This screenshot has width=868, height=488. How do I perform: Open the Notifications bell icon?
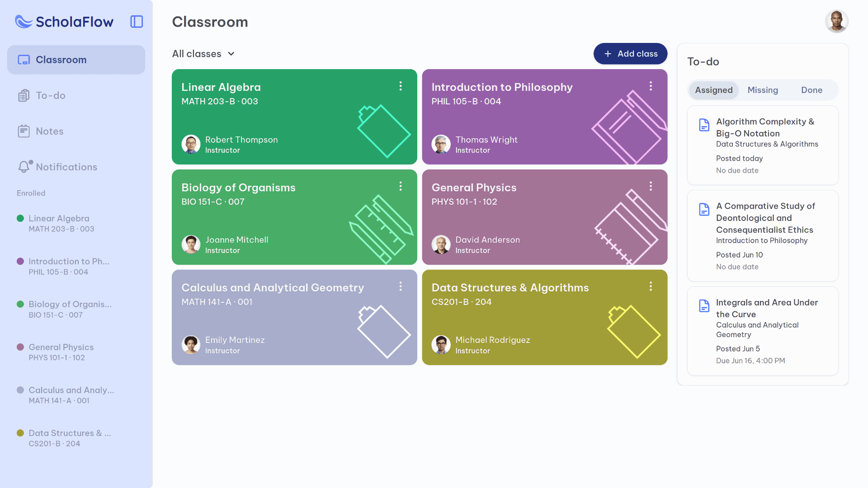(x=24, y=167)
